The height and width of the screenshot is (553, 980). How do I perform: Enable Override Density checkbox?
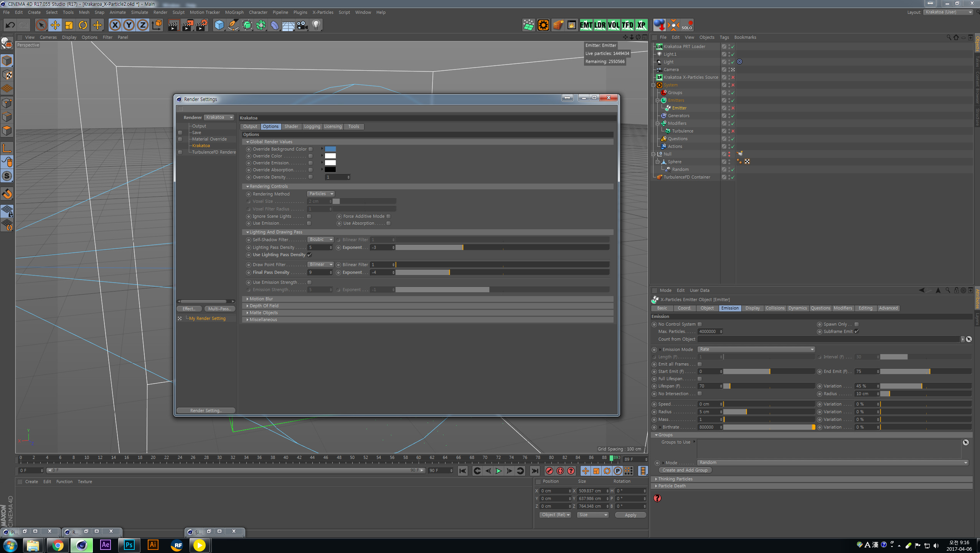click(x=311, y=177)
